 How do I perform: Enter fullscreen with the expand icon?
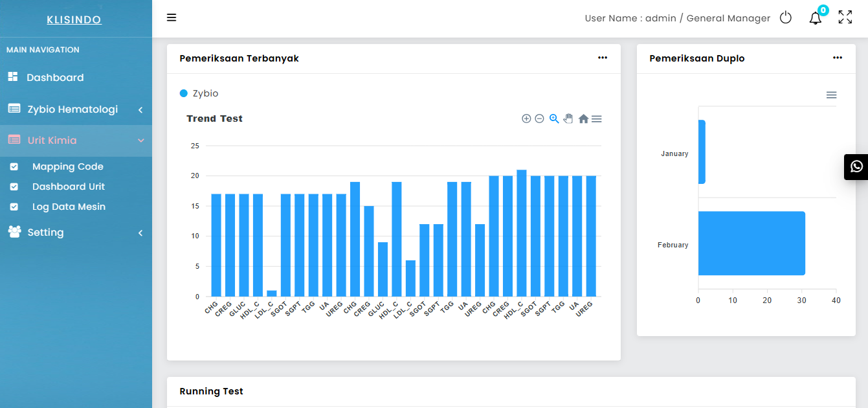pyautogui.click(x=845, y=17)
